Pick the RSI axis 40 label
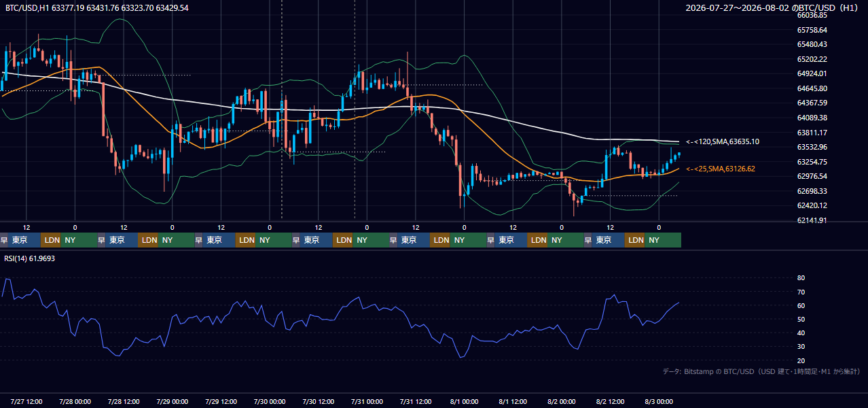Viewport: 868px width, 408px height. click(801, 333)
